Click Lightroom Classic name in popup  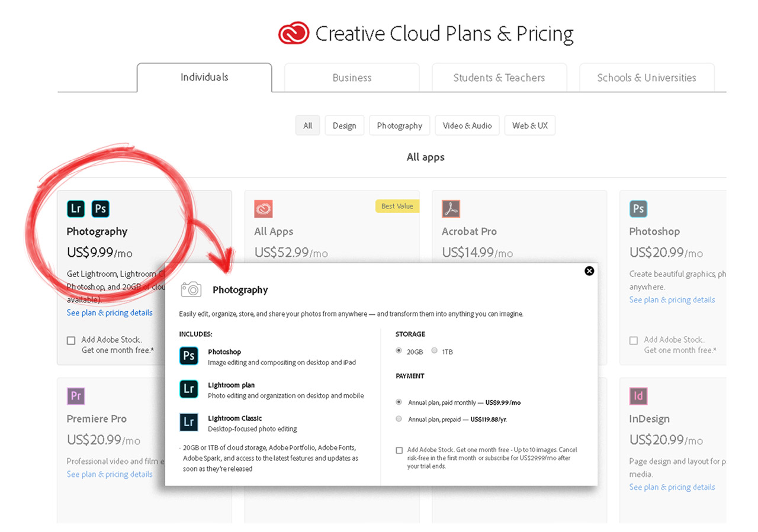[x=235, y=418]
